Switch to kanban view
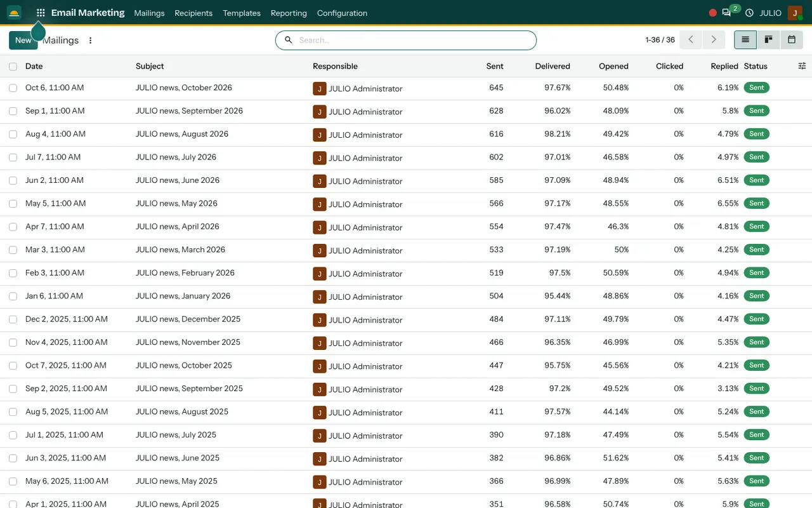The image size is (812, 508). (x=768, y=40)
